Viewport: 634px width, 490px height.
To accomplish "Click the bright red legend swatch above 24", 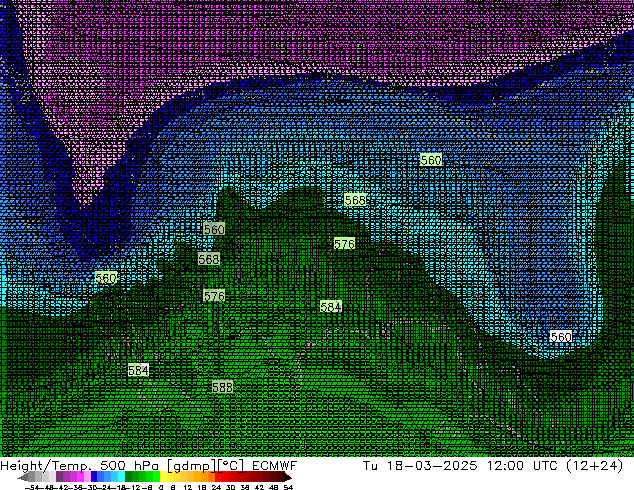I will (x=218, y=477).
